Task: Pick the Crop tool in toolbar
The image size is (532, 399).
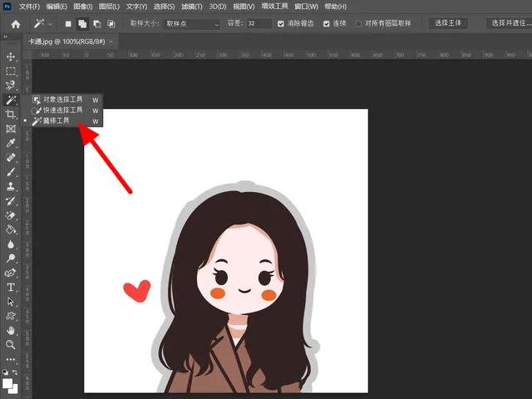Action: coord(11,114)
